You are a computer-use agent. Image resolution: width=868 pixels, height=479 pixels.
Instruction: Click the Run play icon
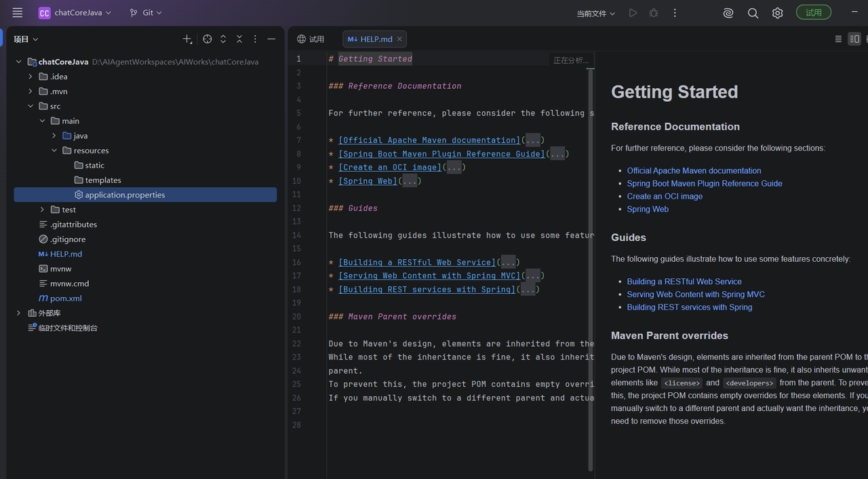633,13
